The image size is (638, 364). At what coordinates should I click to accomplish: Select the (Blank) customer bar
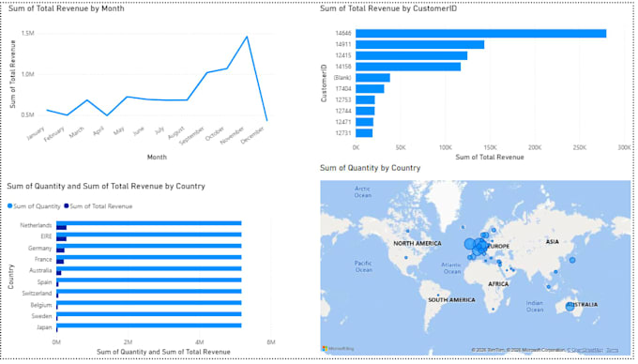pyautogui.click(x=372, y=78)
